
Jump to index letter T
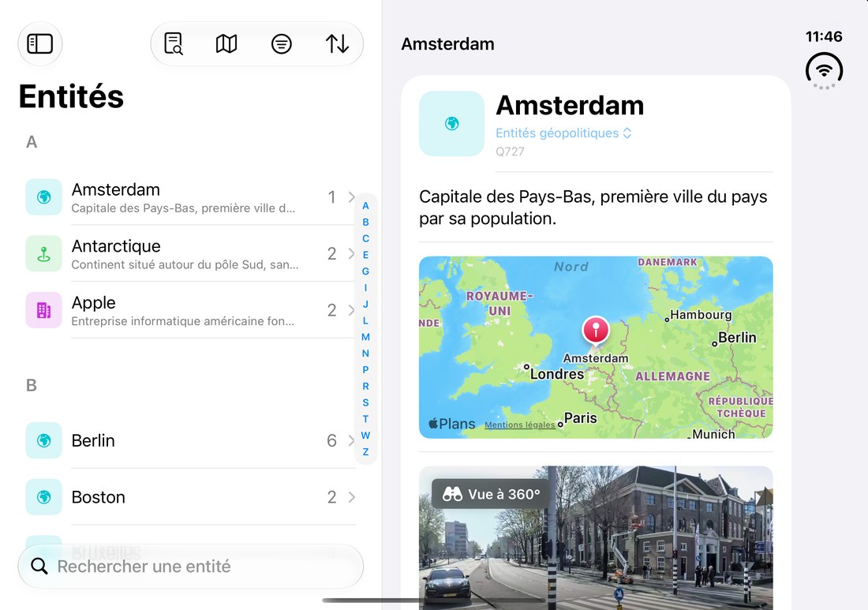(365, 418)
